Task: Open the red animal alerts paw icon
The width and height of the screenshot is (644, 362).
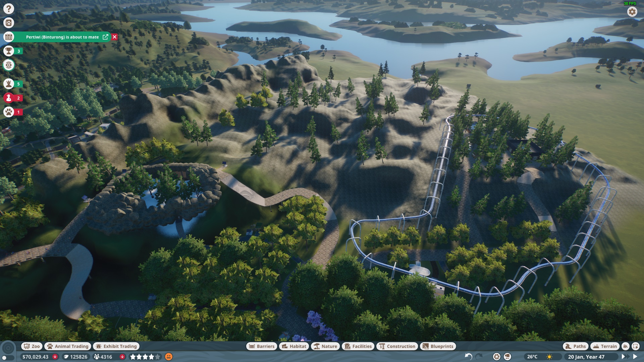Action: pyautogui.click(x=9, y=112)
